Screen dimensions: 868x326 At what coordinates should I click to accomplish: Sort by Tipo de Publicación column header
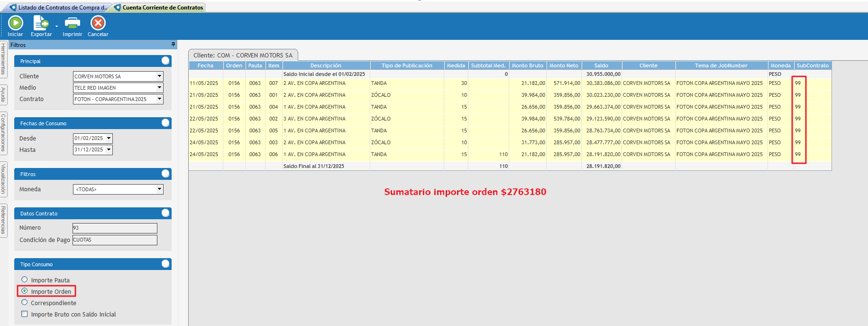(x=407, y=65)
